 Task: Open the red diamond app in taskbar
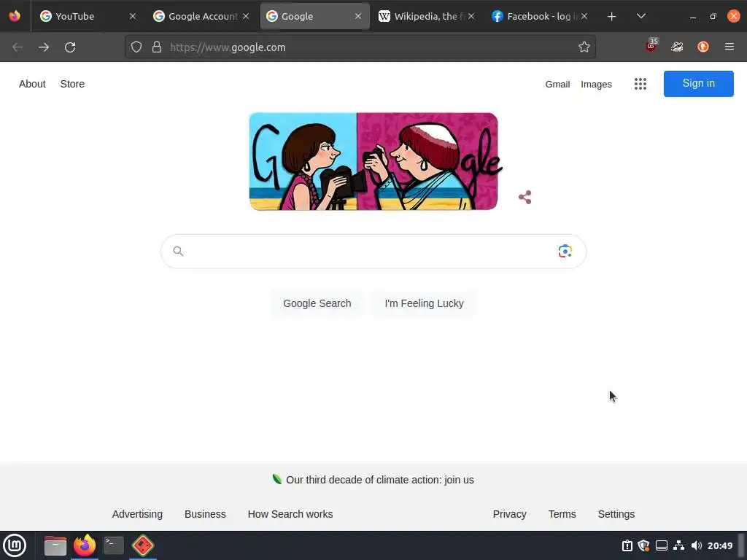(x=143, y=545)
